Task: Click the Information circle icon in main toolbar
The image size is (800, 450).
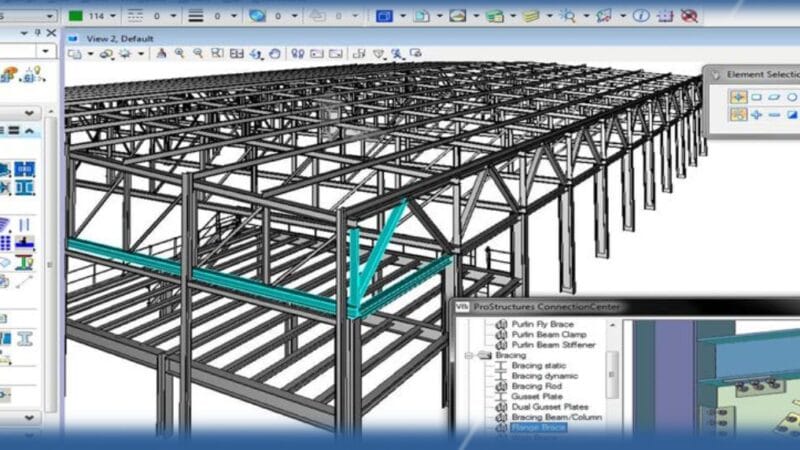Action: [641, 16]
